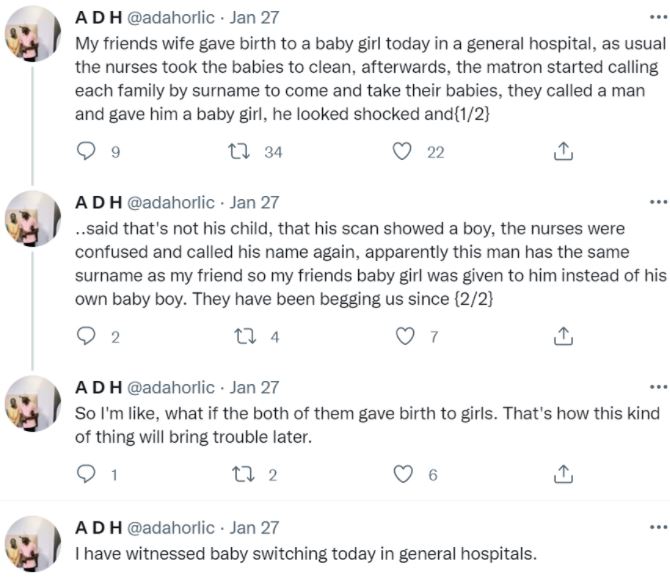The width and height of the screenshot is (670, 578).
Task: Open more options on the first tweet
Action: [657, 19]
